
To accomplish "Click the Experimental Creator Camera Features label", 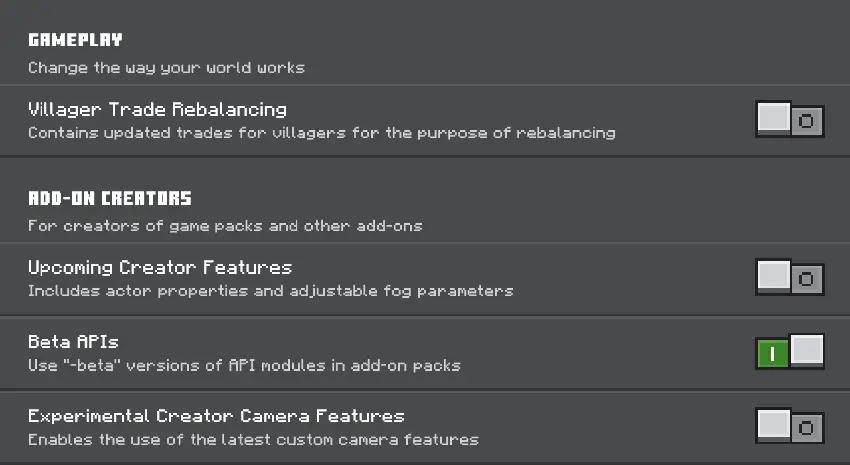I will 216,415.
